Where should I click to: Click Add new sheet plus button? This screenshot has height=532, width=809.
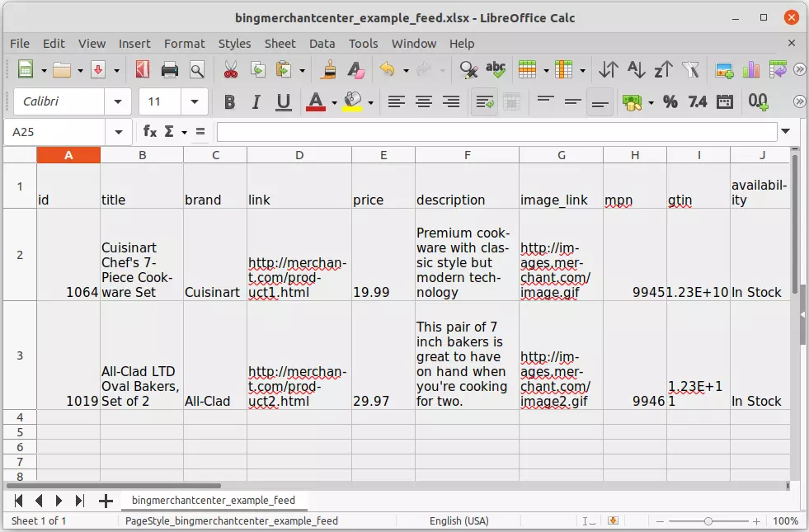point(106,501)
